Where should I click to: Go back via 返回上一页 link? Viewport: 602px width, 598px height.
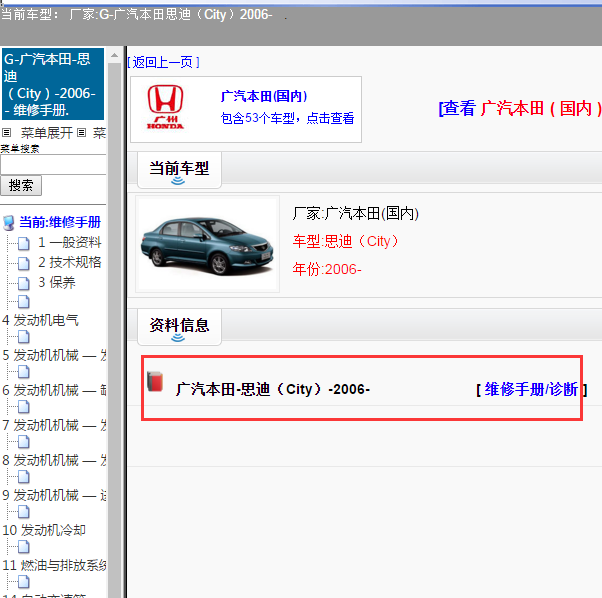click(163, 62)
